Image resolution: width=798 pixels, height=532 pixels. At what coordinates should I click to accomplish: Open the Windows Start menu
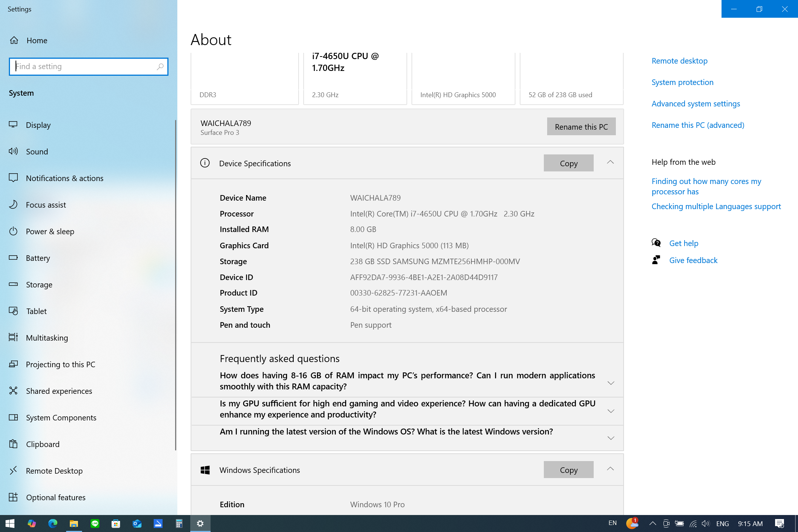tap(10, 524)
